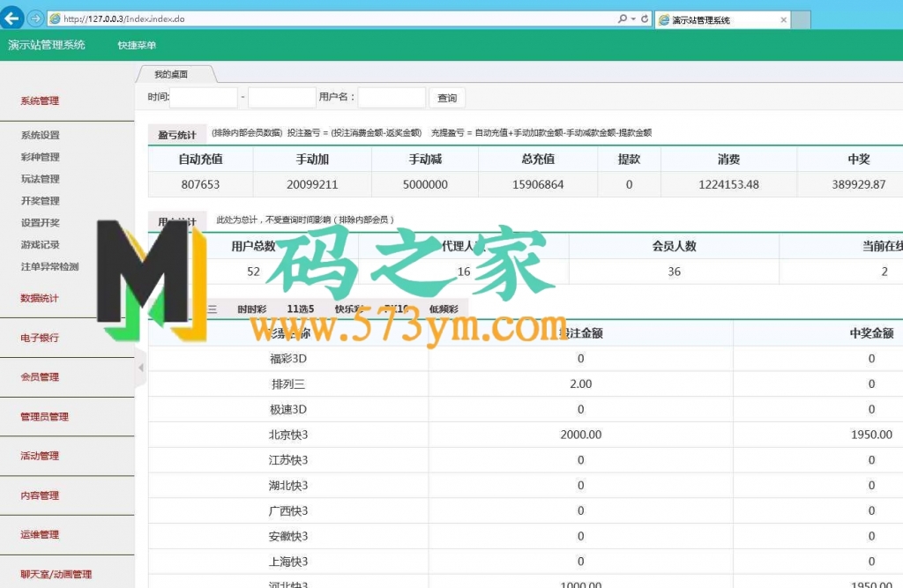Screen dimensions: 903x588
Task: Expand the 会员管理 sidebar section
Action: click(x=39, y=377)
